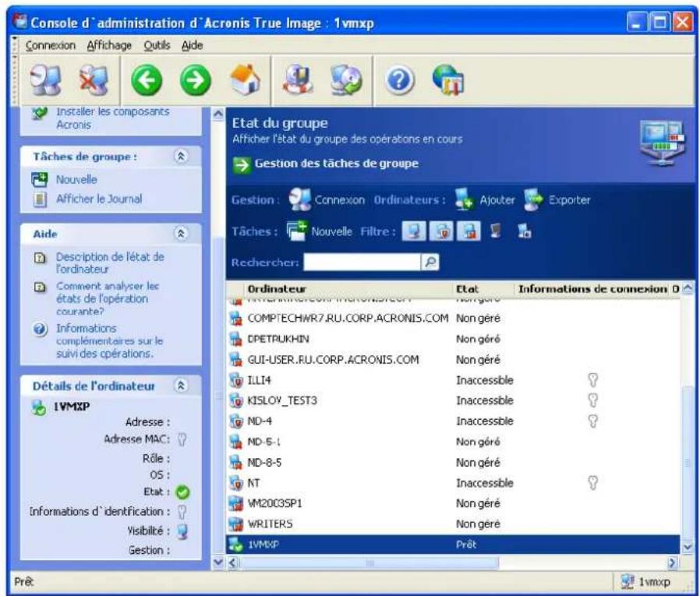
Task: Select the GUI-USER.RU.CORP.ACRONIS.COM row
Action: coord(453,360)
